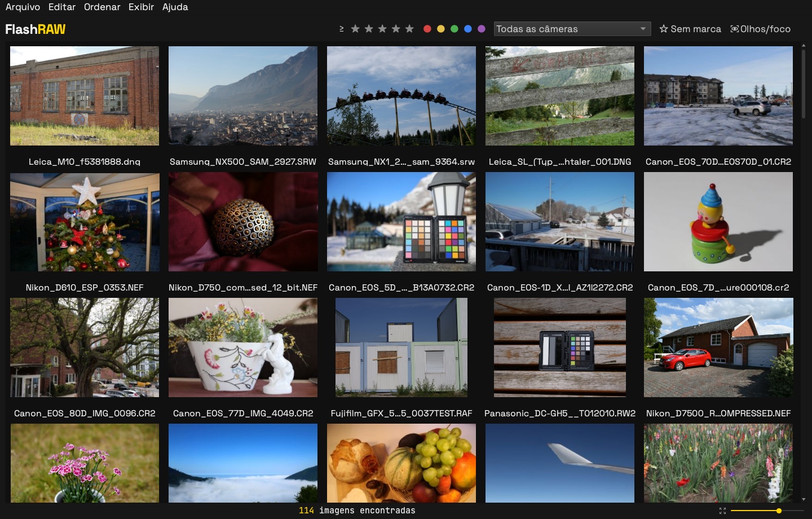Select the Nikon_D610 Christmas tree thumbnail
This screenshot has width=812, height=519.
85,222
